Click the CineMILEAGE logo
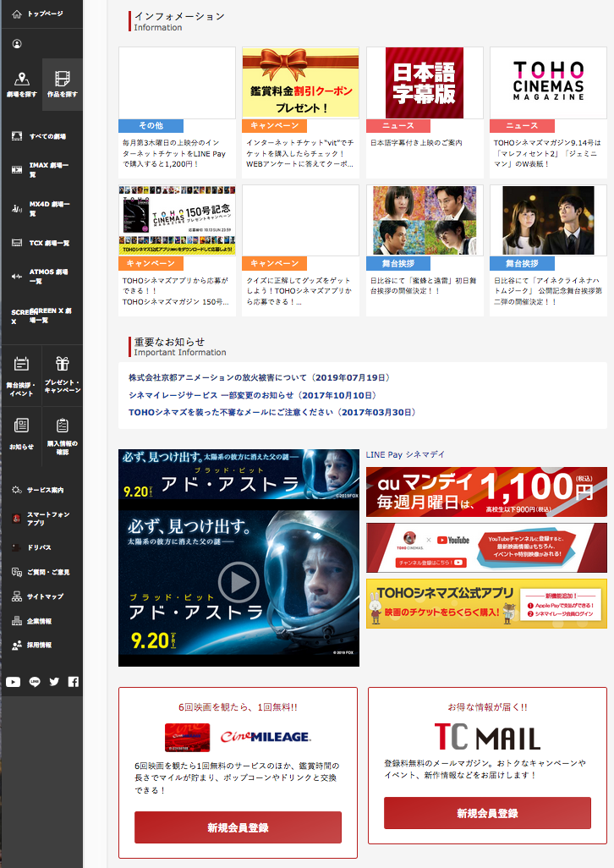Screen dimensions: 614x868 tap(266, 737)
